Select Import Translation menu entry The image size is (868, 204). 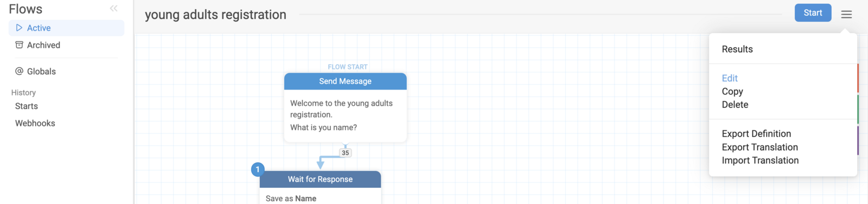pos(760,161)
